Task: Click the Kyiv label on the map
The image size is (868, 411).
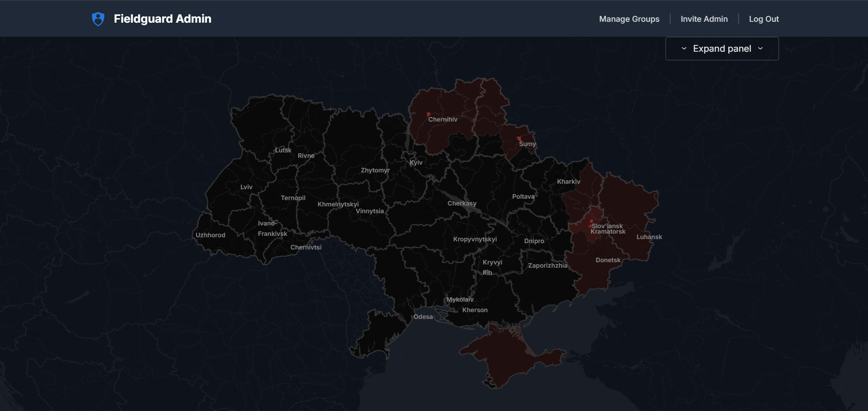Action: click(x=415, y=162)
